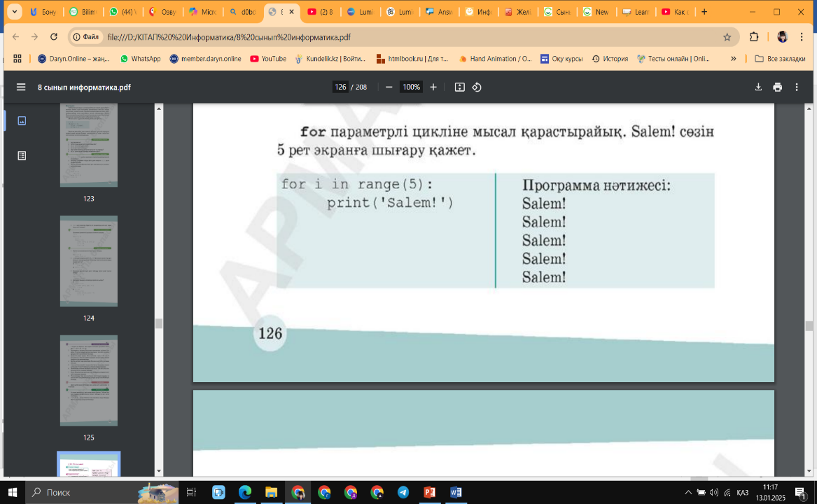Close the active PDF browser tab
Screen dimensions: 817x504
pyautogui.click(x=291, y=11)
